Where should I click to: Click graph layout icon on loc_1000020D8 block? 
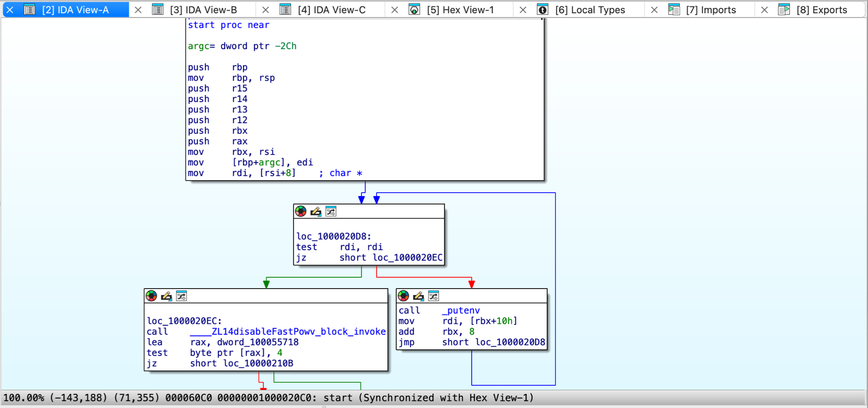[x=331, y=211]
